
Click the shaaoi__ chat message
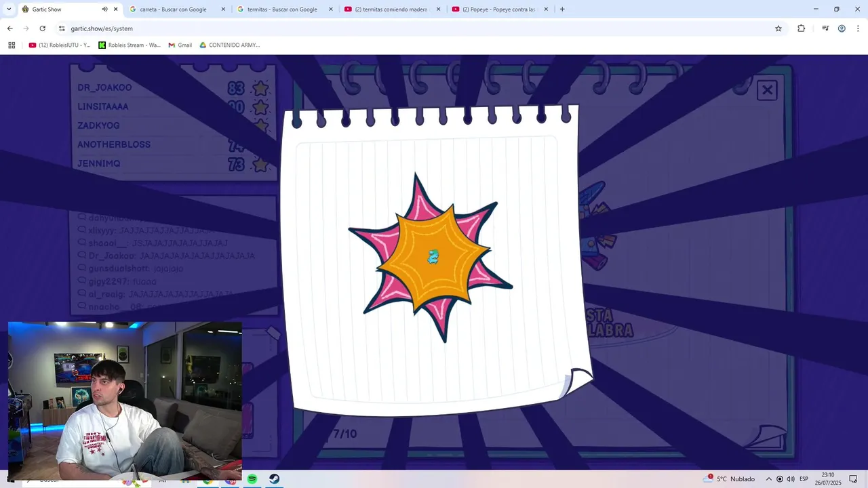pos(153,243)
